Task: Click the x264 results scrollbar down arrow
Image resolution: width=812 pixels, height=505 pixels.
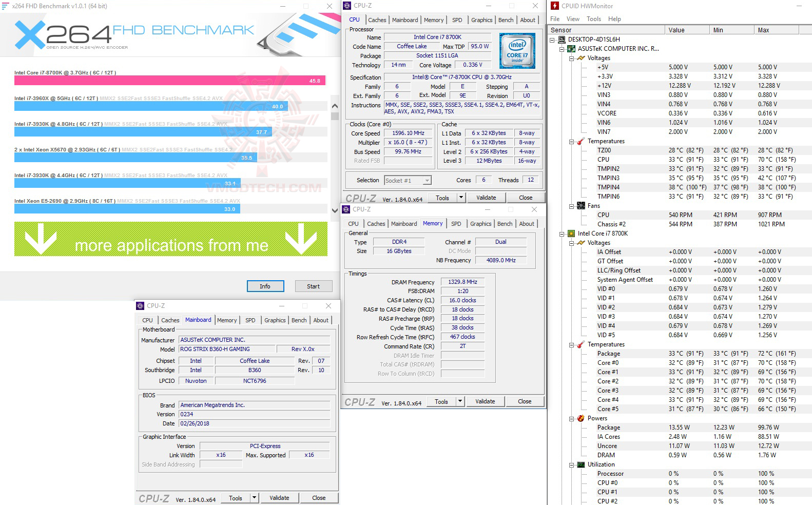Action: click(x=335, y=209)
